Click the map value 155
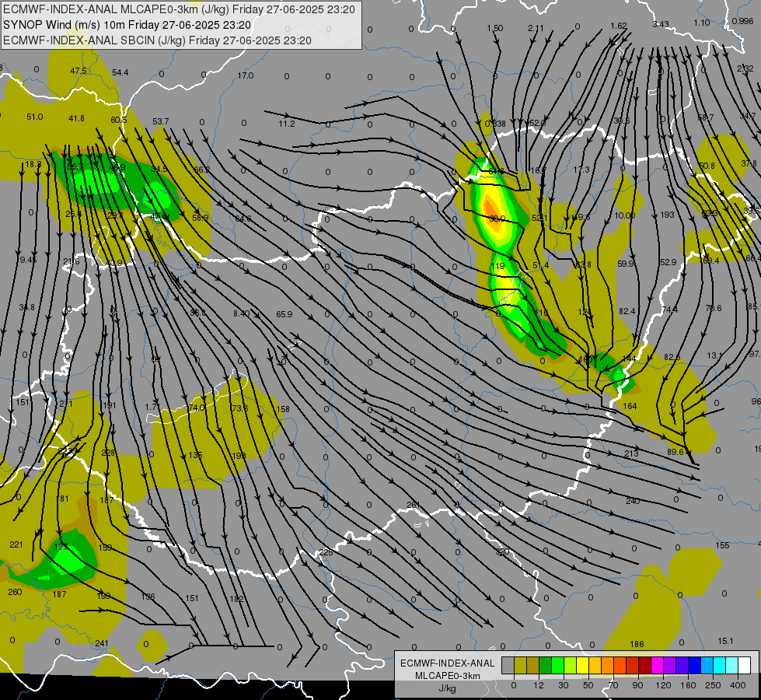Viewport: 761px width, 700px height. pos(723,545)
